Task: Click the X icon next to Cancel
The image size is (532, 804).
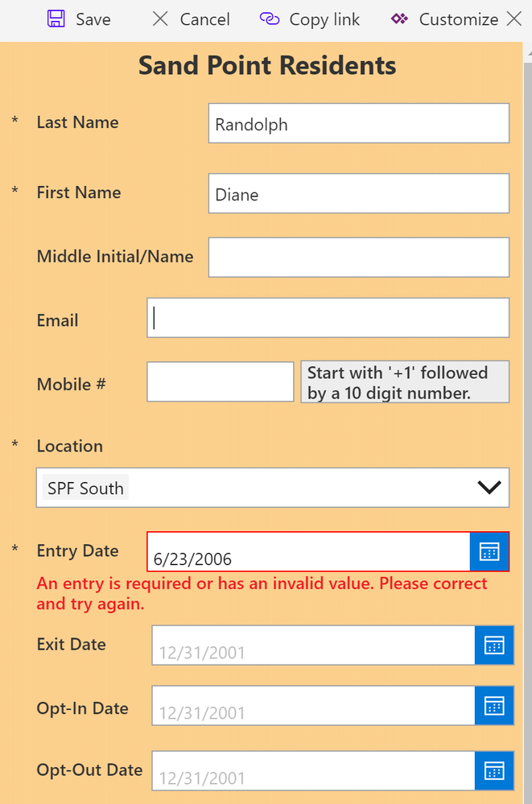Action: pyautogui.click(x=159, y=19)
